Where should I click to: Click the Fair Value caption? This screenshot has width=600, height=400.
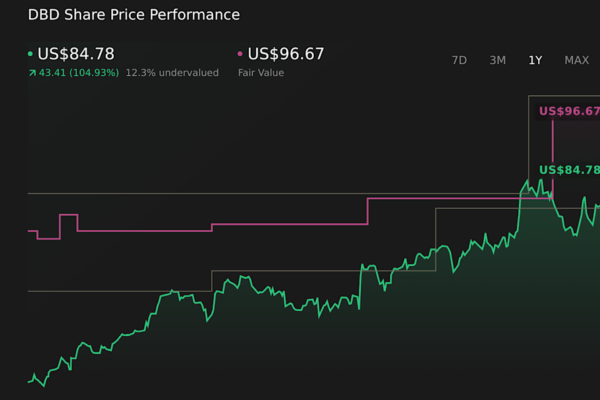click(261, 73)
